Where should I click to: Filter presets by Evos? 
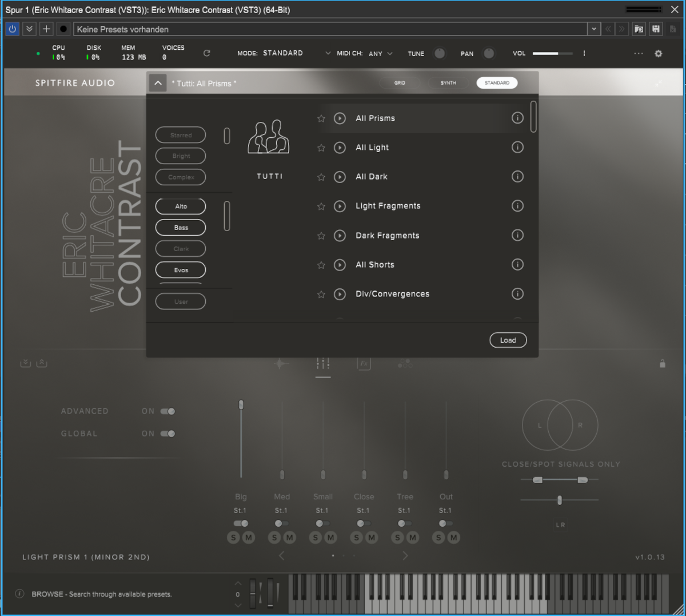[x=181, y=270]
